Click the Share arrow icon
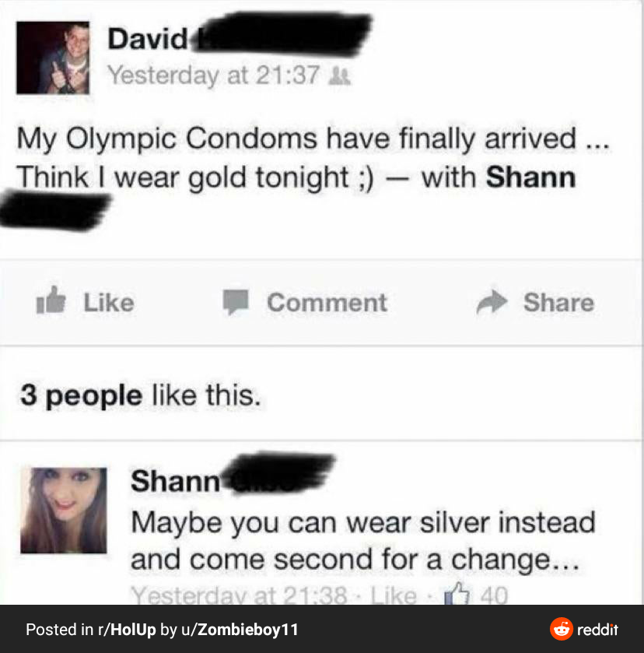 click(x=492, y=301)
